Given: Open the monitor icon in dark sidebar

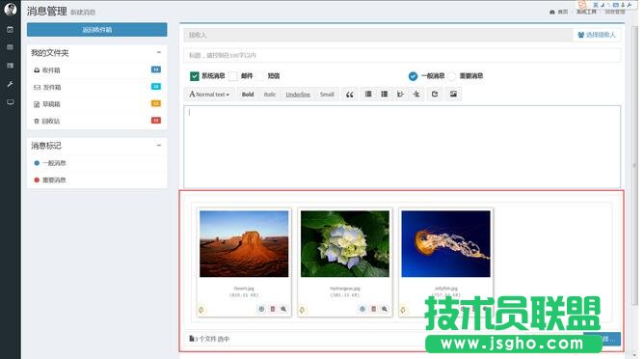Looking at the screenshot, I should 11,102.
